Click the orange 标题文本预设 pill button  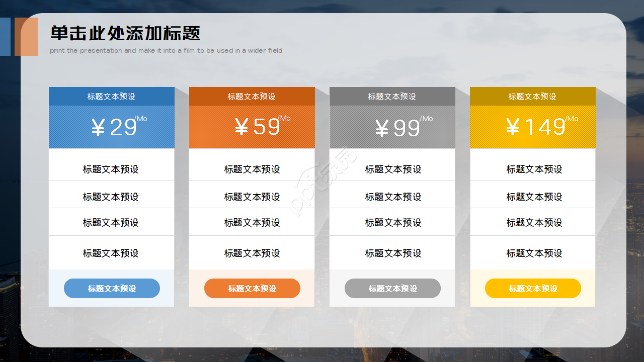pos(252,288)
